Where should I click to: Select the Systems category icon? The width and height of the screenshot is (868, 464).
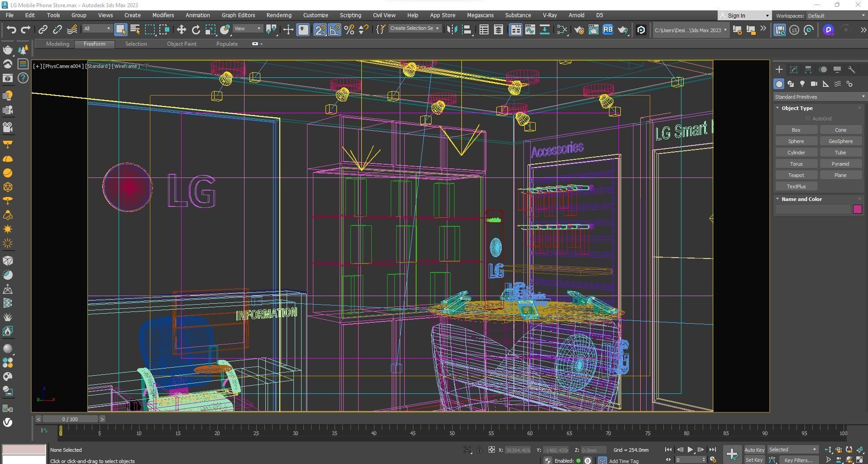point(849,84)
